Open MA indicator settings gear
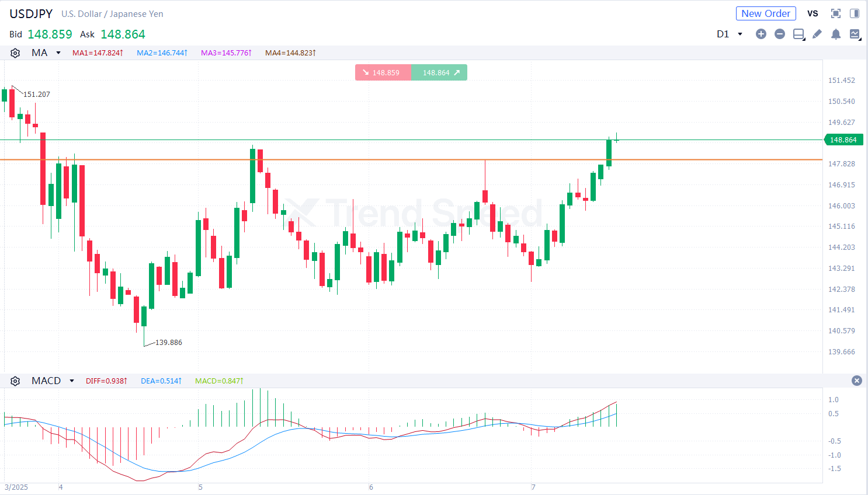 tap(15, 53)
